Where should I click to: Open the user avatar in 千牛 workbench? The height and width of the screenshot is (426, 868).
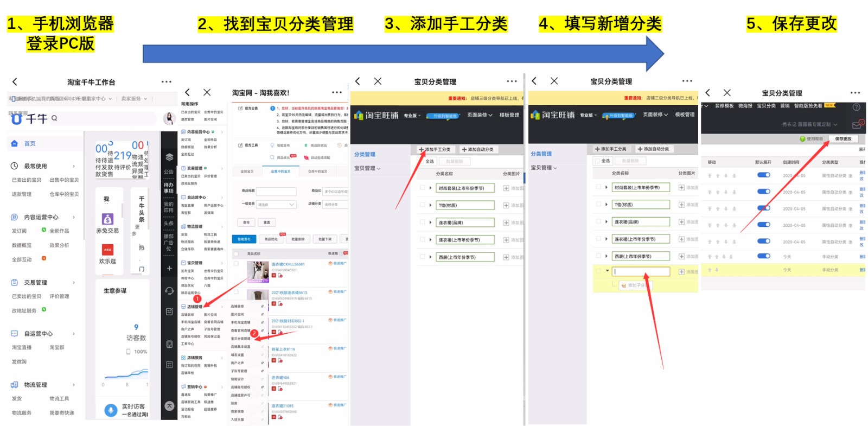coord(169,118)
